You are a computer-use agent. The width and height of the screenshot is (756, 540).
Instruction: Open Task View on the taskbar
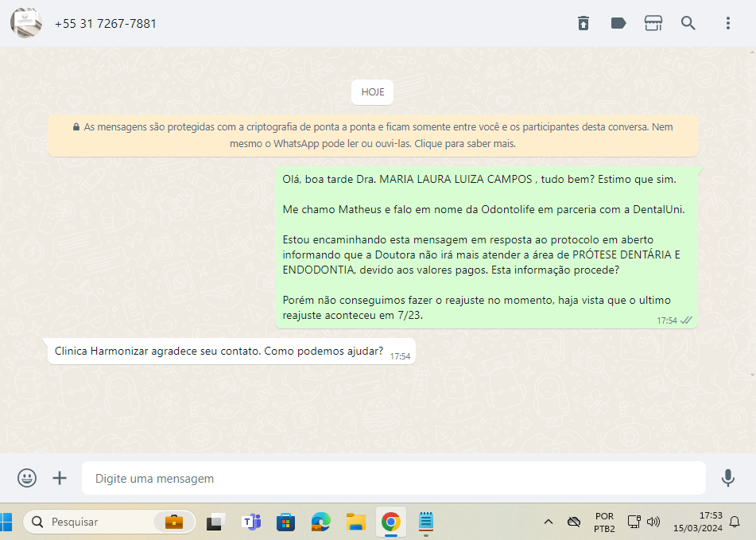(215, 522)
